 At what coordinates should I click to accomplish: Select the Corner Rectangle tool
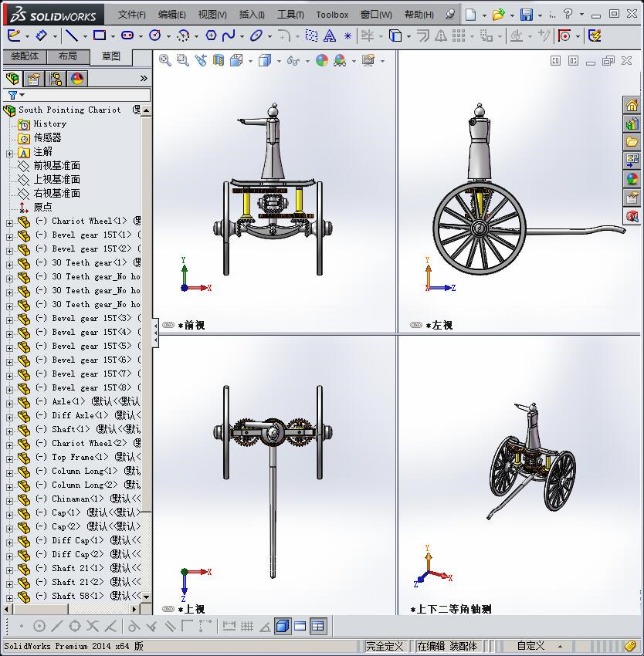100,36
